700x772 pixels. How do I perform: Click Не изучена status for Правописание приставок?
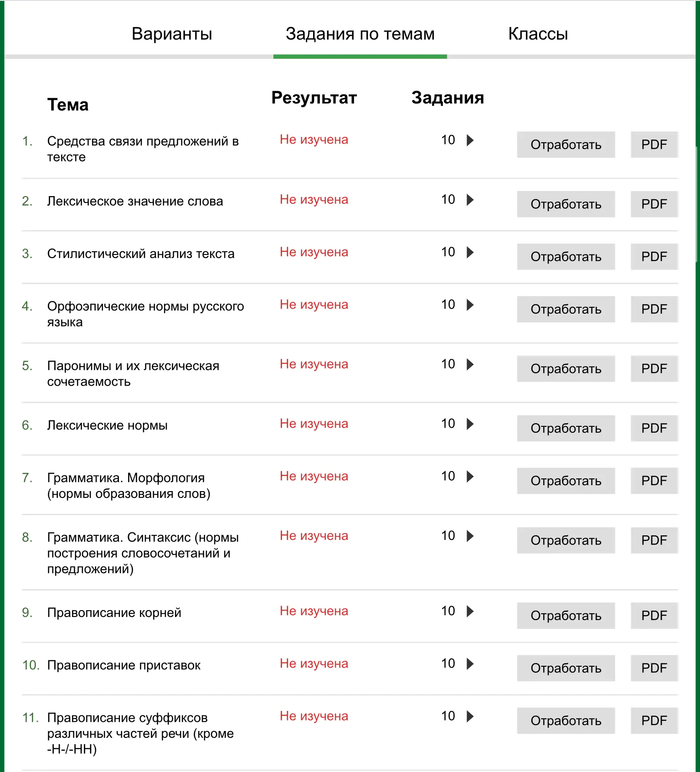(x=314, y=663)
